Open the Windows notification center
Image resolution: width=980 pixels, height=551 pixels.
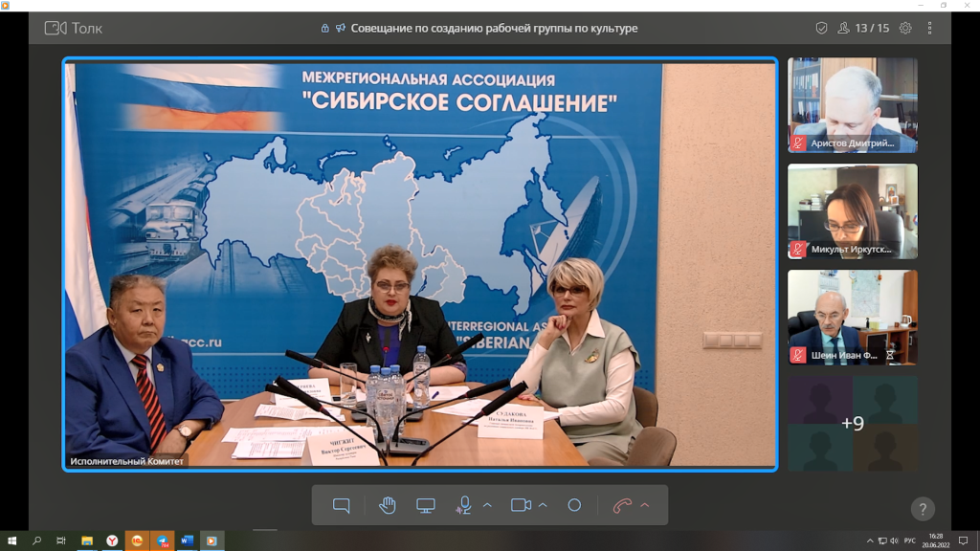[x=963, y=541]
